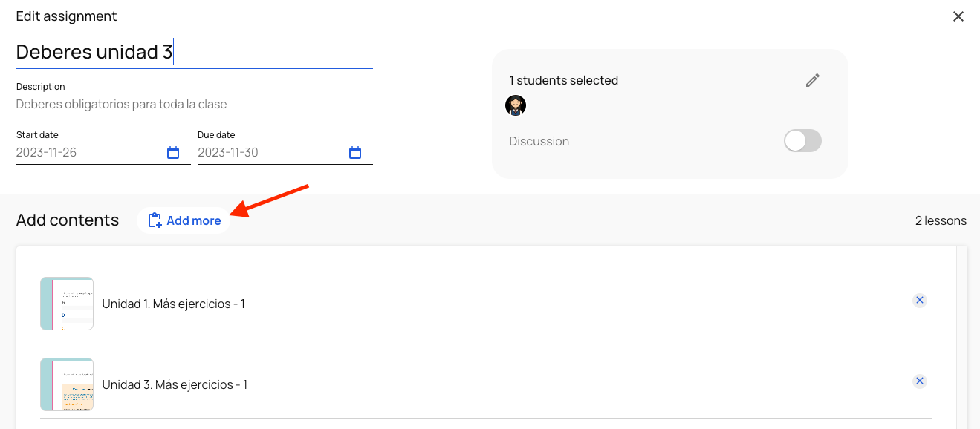Click the Start date field 2023-11-26
The height and width of the screenshot is (429, 980).
click(x=89, y=153)
